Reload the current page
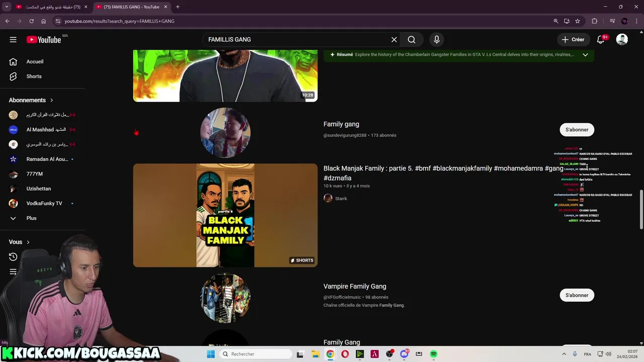The image size is (644, 362). pyautogui.click(x=31, y=21)
